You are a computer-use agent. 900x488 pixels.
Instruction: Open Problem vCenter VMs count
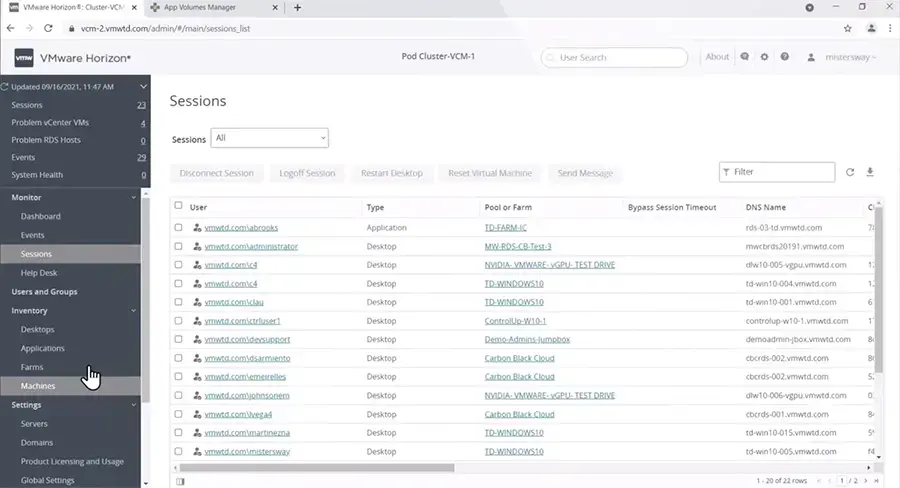(x=143, y=123)
